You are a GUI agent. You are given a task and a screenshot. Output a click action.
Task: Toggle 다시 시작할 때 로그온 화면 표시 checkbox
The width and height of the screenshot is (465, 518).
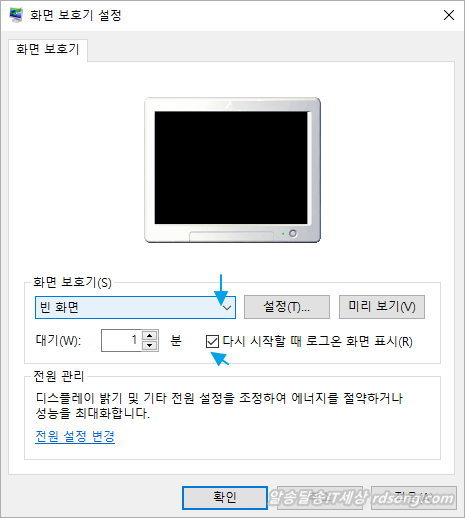(x=212, y=341)
